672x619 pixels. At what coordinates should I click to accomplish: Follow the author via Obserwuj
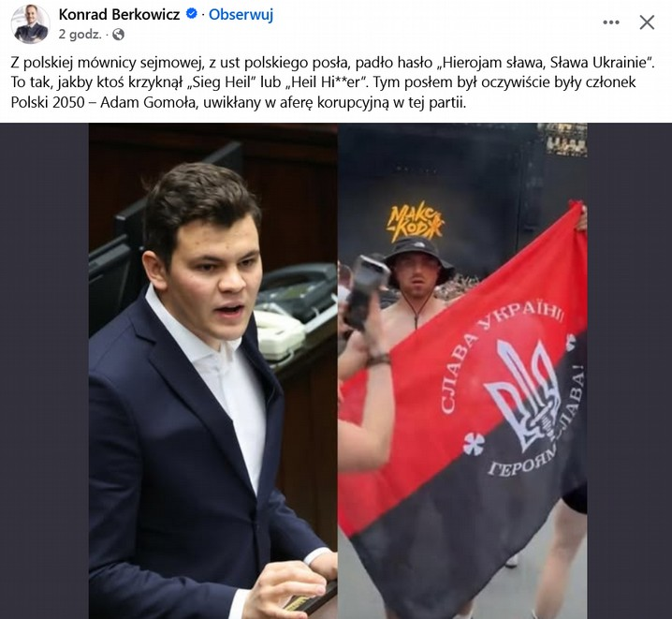(241, 15)
